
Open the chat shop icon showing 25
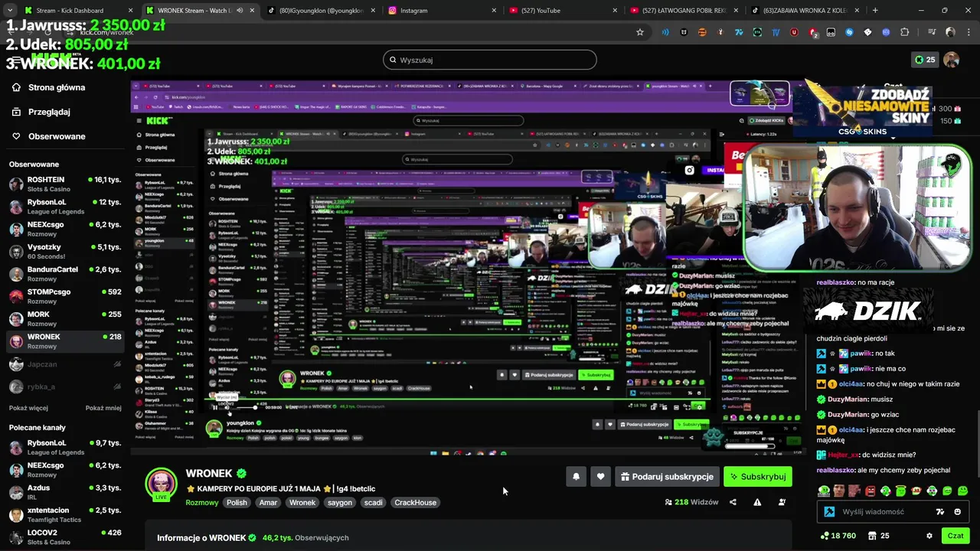tap(879, 536)
